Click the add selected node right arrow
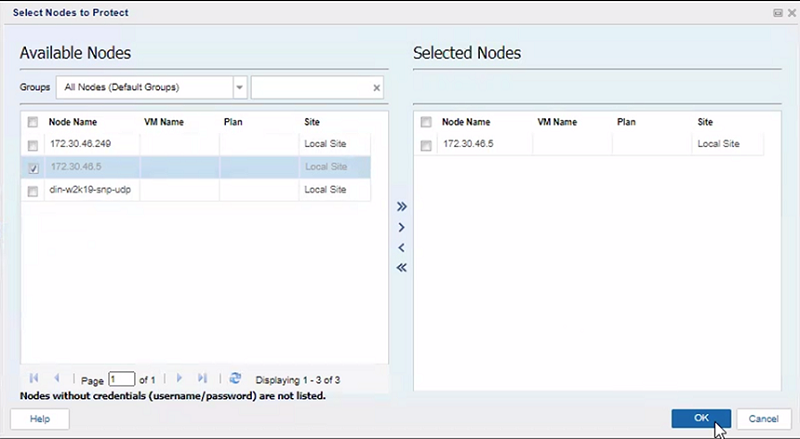Viewport: 800px width, 439px height. [x=401, y=228]
